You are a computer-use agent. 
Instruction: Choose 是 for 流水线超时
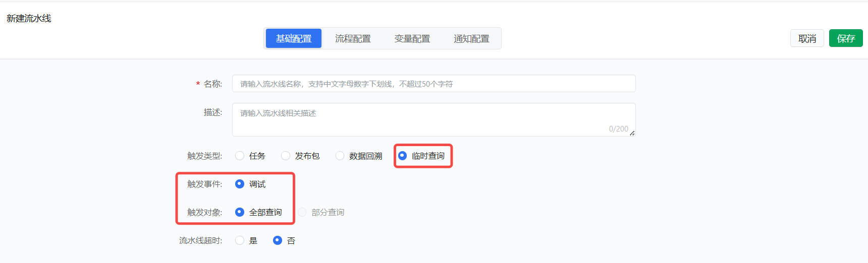(x=240, y=240)
